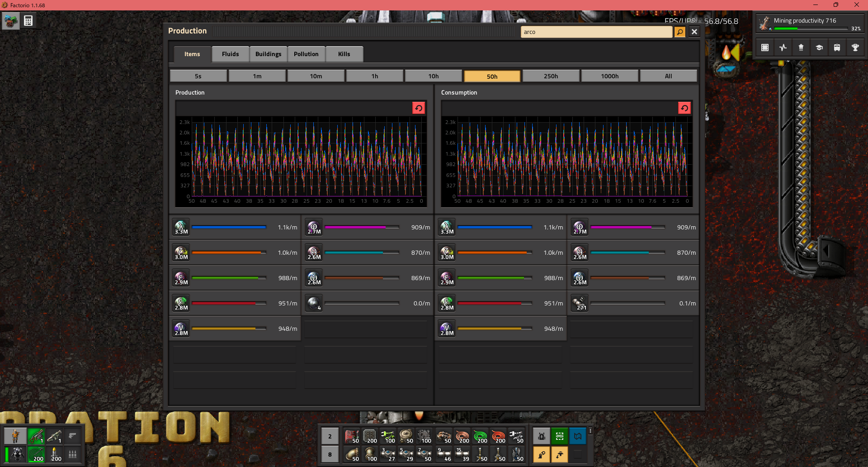Focus the search field containing arco

click(596, 32)
